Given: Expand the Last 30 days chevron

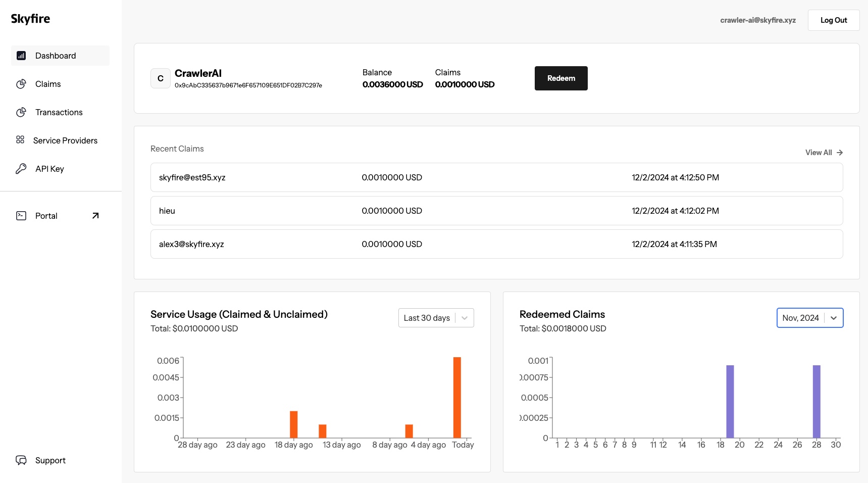Looking at the screenshot, I should tap(465, 318).
